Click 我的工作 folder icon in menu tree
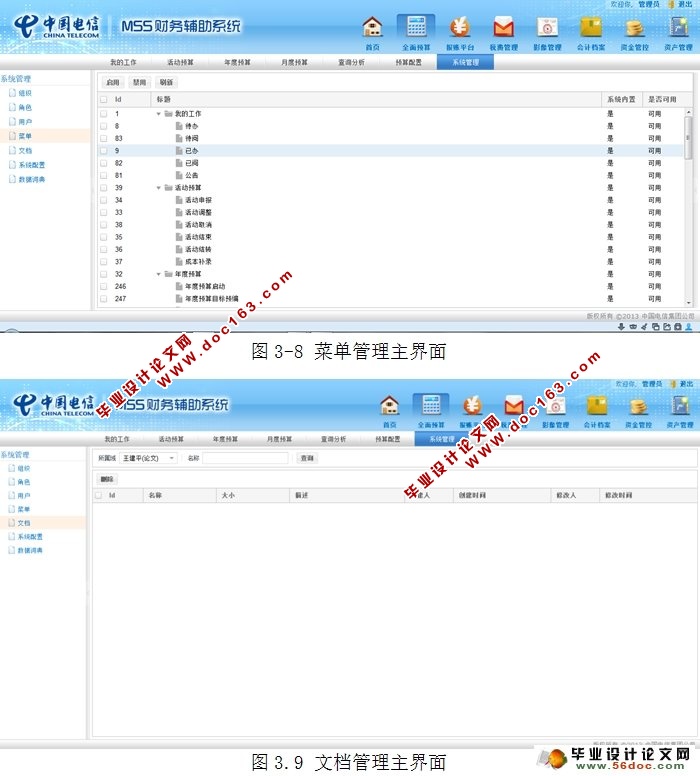 tap(168, 113)
